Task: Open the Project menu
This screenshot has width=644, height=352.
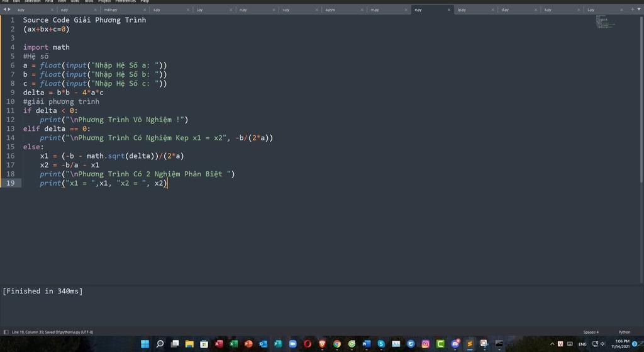Action: pos(104,1)
